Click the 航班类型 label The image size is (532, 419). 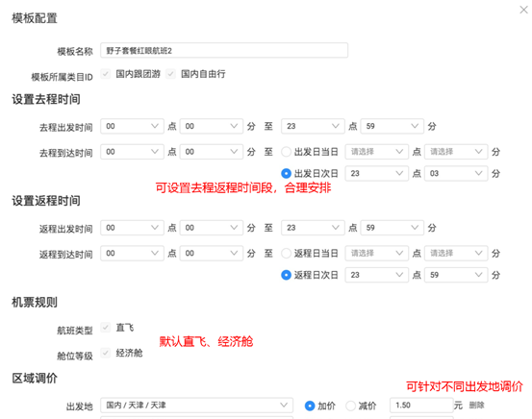tap(75, 331)
